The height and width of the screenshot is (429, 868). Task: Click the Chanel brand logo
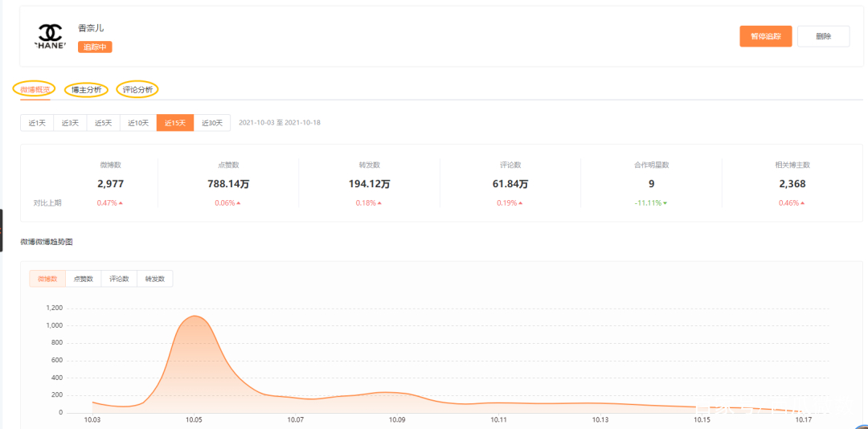49,35
